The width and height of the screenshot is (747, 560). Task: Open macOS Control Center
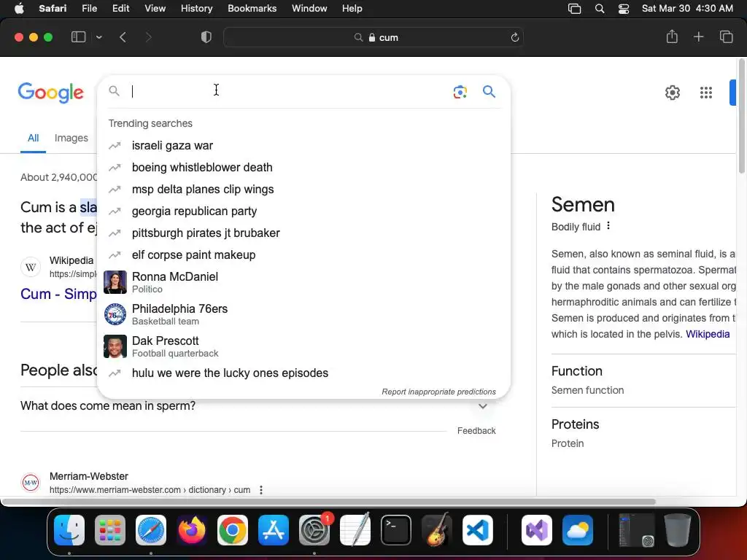point(623,9)
